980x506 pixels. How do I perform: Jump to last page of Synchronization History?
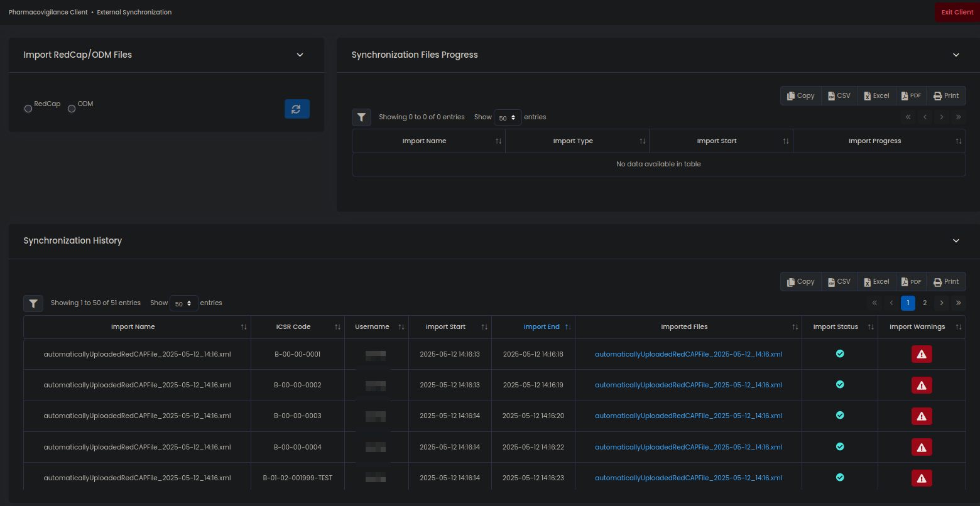click(x=958, y=303)
